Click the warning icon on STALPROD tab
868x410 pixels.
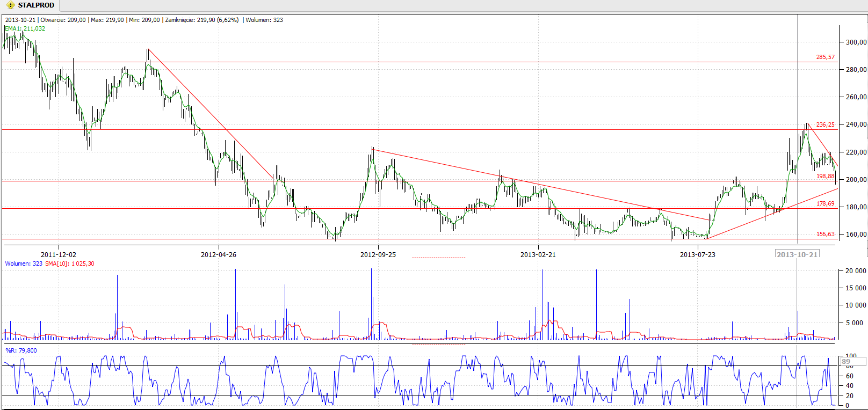(x=11, y=5)
